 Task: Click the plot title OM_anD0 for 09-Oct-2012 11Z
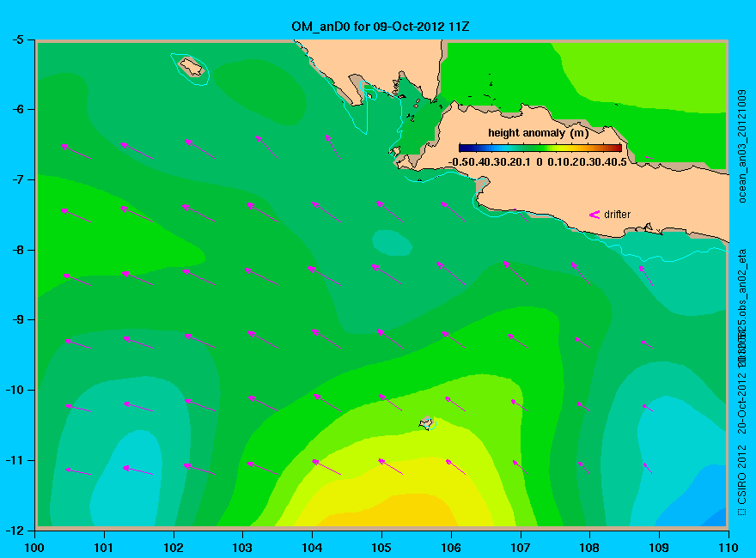click(380, 27)
